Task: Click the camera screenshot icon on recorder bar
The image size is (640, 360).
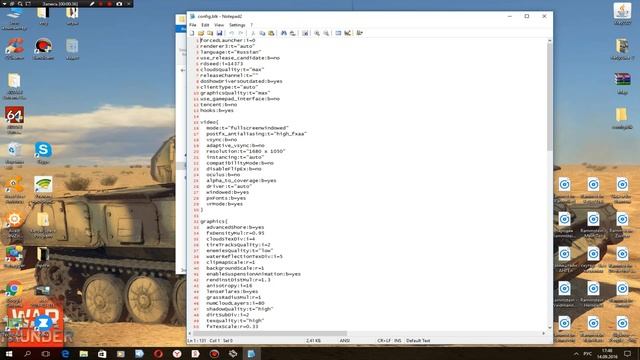Action: point(119,4)
